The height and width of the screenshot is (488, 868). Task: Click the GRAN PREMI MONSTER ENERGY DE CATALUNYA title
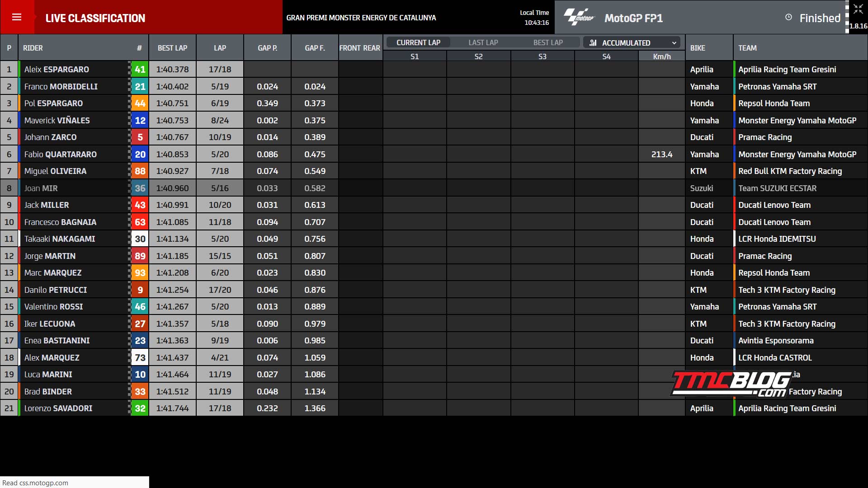(361, 18)
